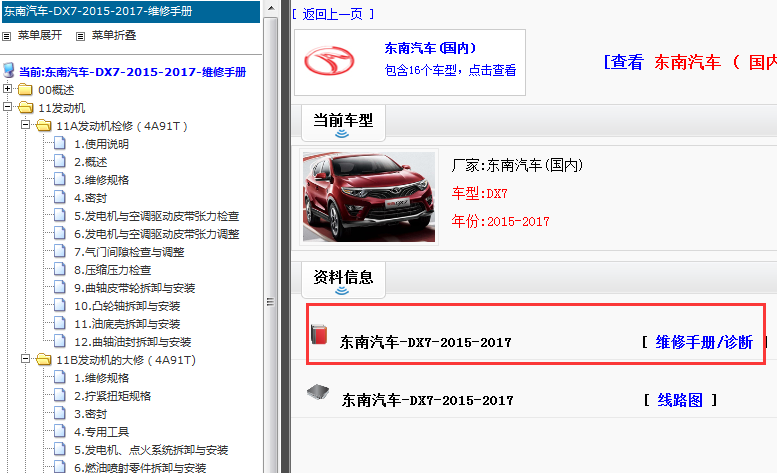Click the 菜单折叠 list icon
777x473 pixels.
click(80, 36)
